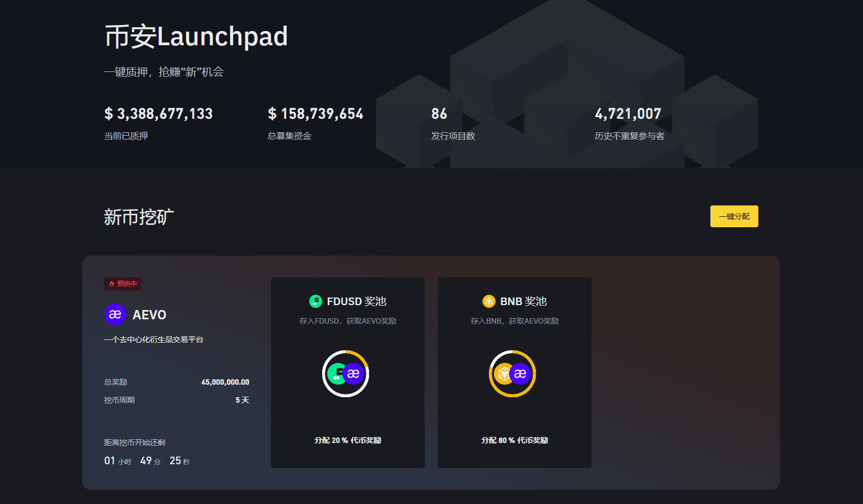Click 分配 20 % 代币奖励 text

point(348,441)
